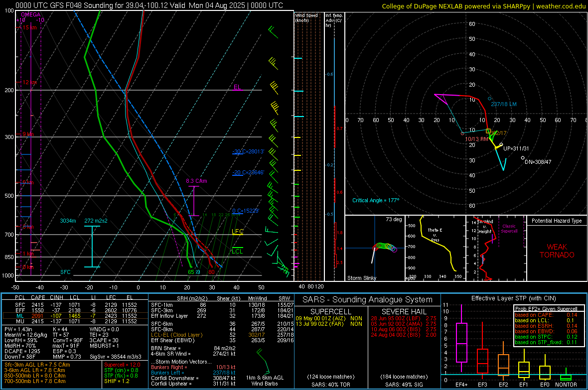
Task: Select the 28 Jun 95 00Z (LBF) hail analogue
Action: click(x=404, y=318)
